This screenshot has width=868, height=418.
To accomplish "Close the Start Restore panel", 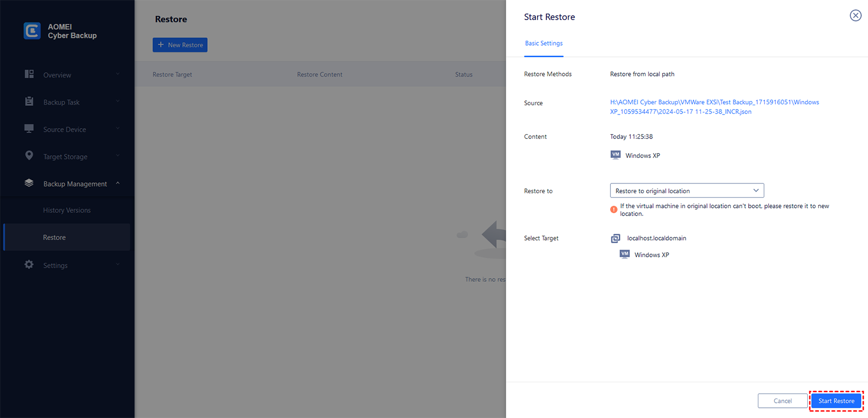I will point(855,16).
